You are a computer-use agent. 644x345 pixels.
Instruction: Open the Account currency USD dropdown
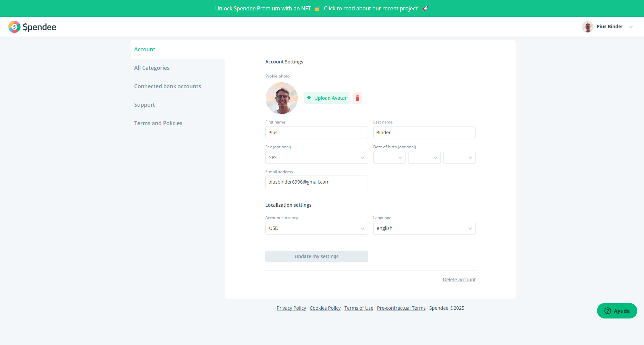pos(316,228)
